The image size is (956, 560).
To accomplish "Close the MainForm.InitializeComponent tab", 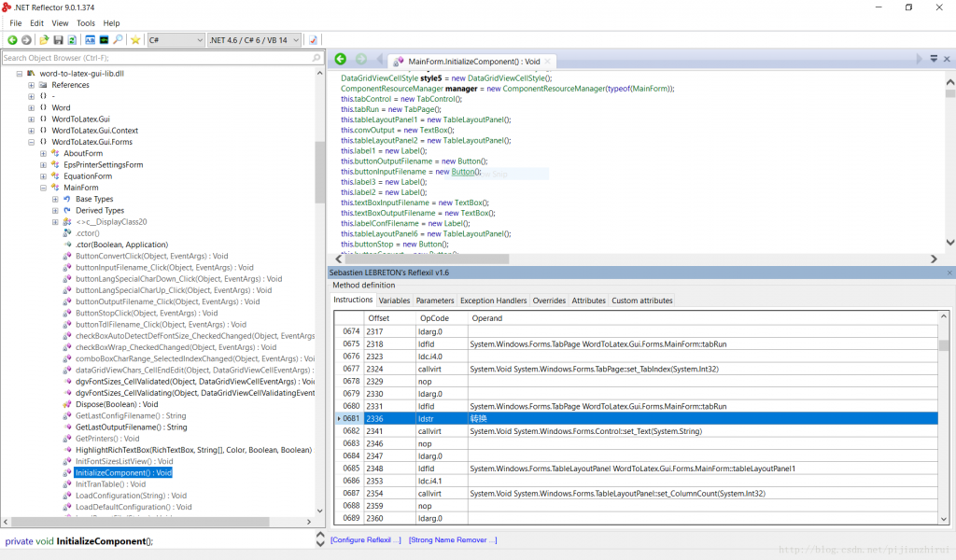I will coord(547,62).
